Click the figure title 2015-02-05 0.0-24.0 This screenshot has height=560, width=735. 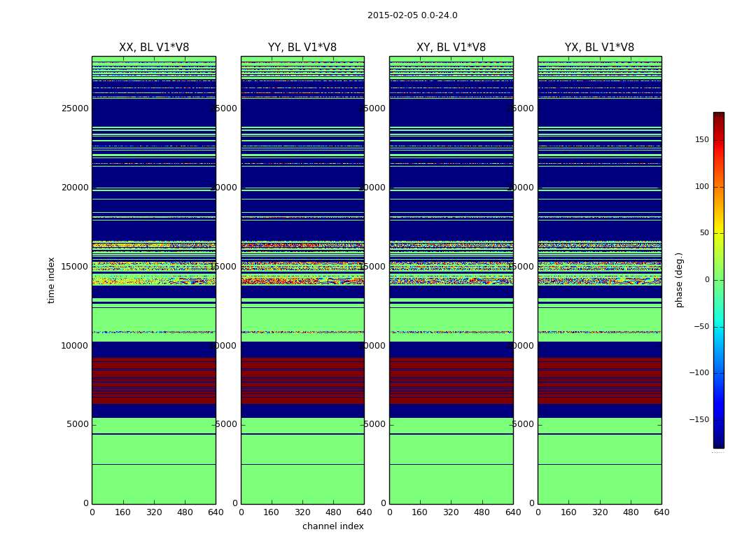[412, 15]
